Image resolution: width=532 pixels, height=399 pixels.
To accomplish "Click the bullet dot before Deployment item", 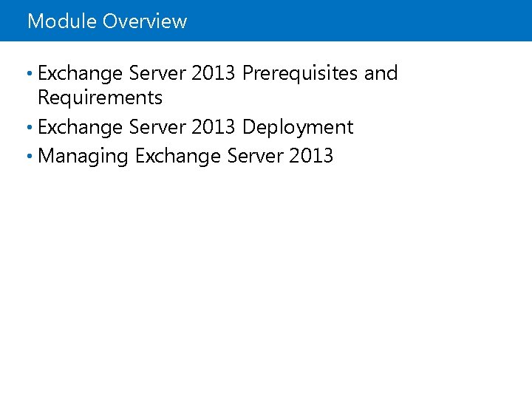I will [x=29, y=128].
